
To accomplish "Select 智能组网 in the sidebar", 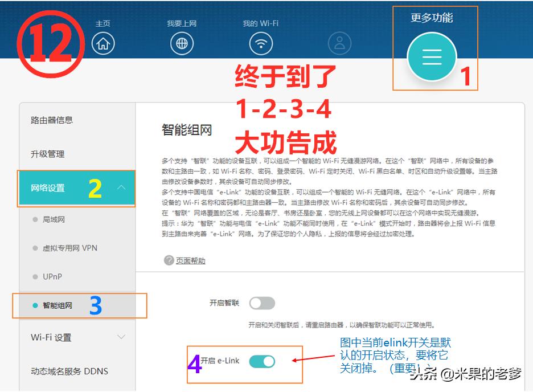I will [x=57, y=306].
